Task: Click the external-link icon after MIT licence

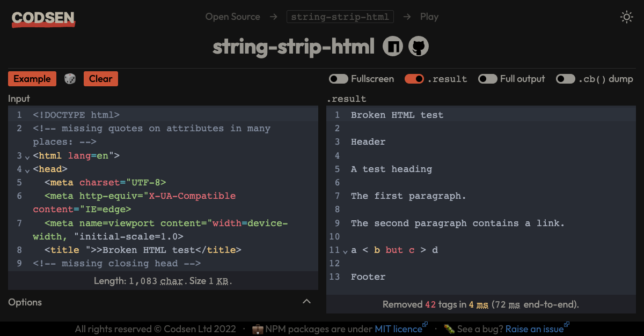Action: [x=425, y=326]
